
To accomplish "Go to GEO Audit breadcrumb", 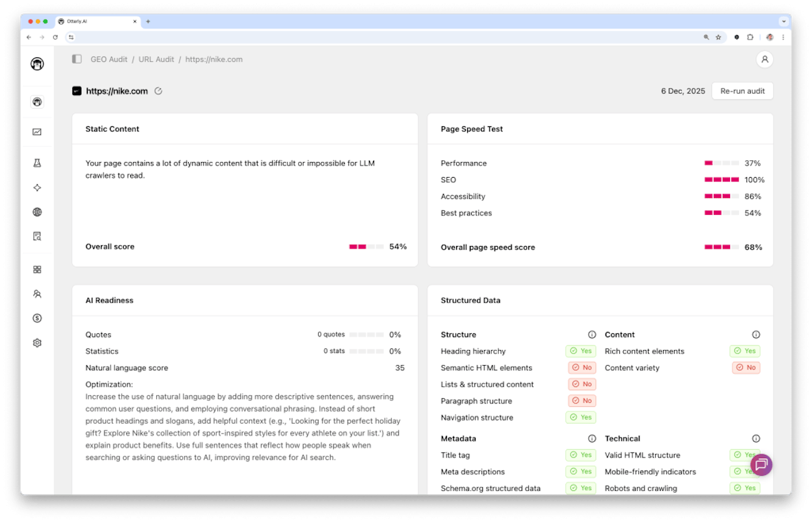I will click(109, 59).
